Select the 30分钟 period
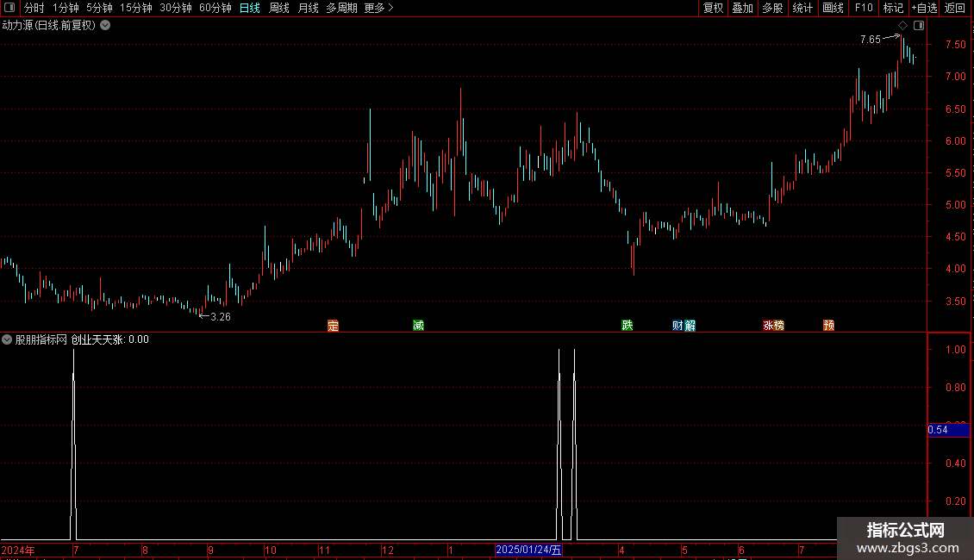The width and height of the screenshot is (974, 560). point(176,8)
